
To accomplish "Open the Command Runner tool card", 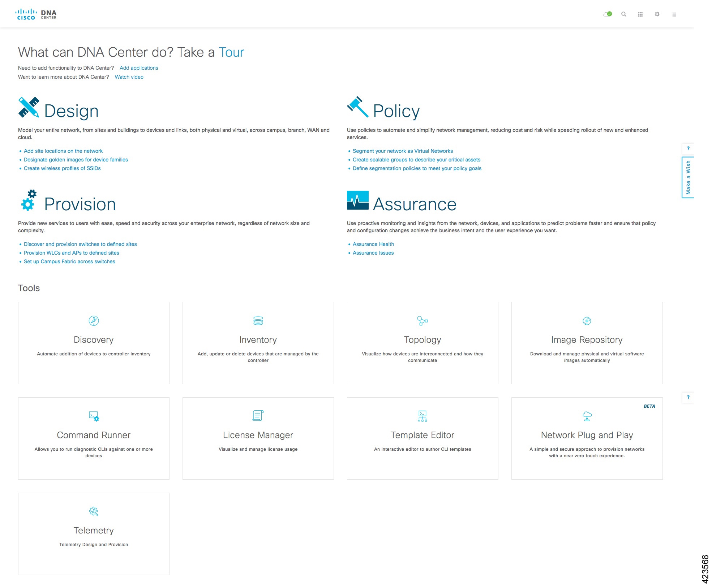I will click(x=94, y=438).
